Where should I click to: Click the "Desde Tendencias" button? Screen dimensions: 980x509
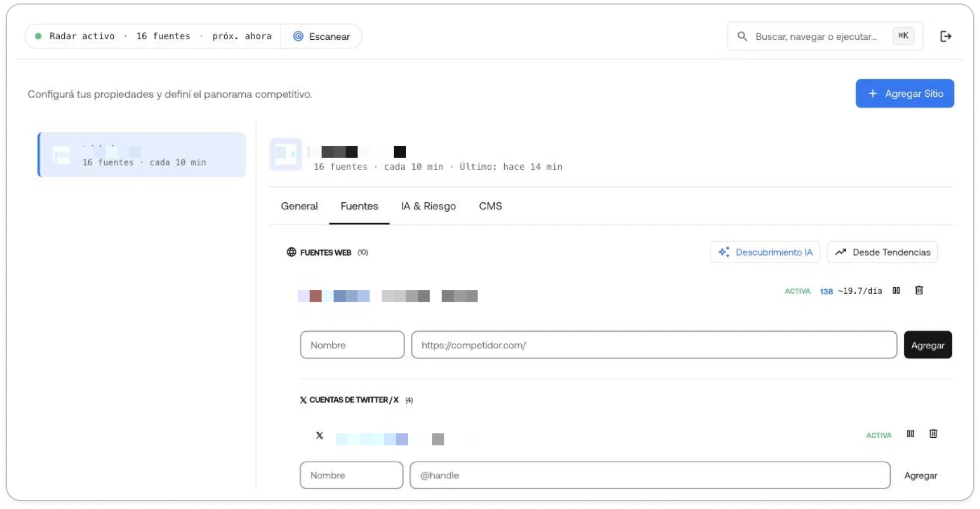[882, 252]
